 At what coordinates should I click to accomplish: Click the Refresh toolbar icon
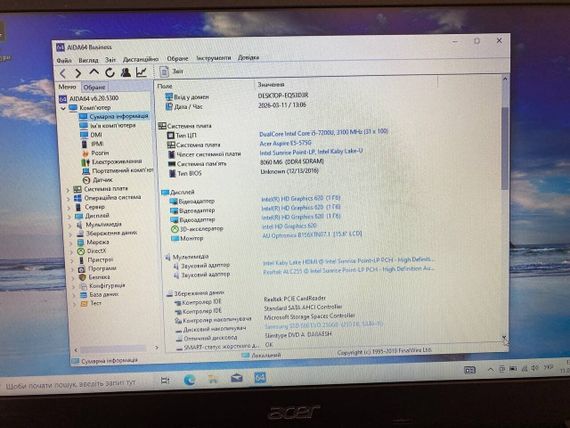pos(110,72)
